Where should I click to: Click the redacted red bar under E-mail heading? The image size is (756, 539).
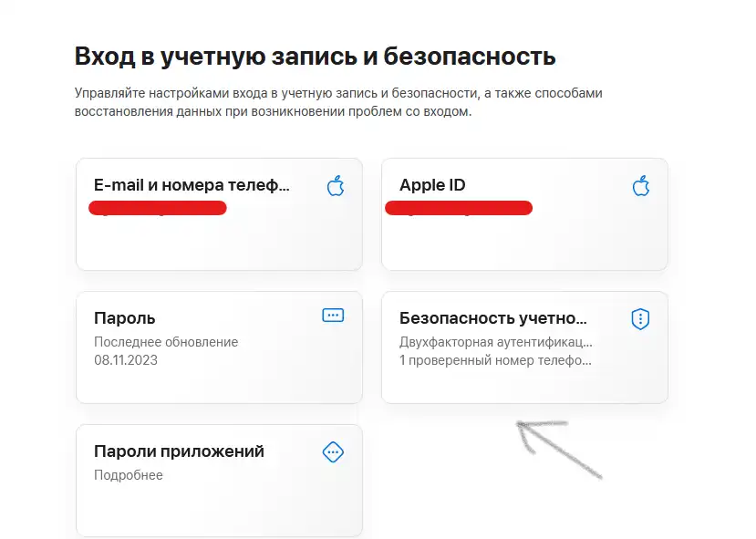[158, 208]
